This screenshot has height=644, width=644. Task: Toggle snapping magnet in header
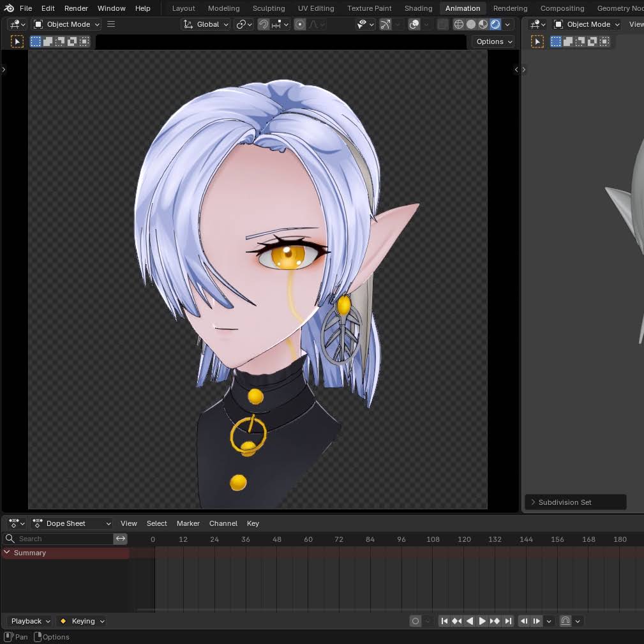click(263, 25)
